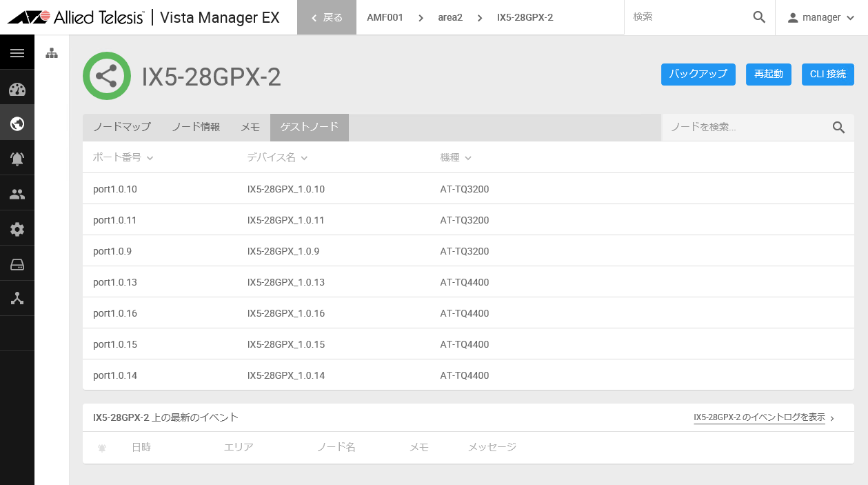Select the port1.0.16 cell
868x485 pixels.
coord(115,313)
